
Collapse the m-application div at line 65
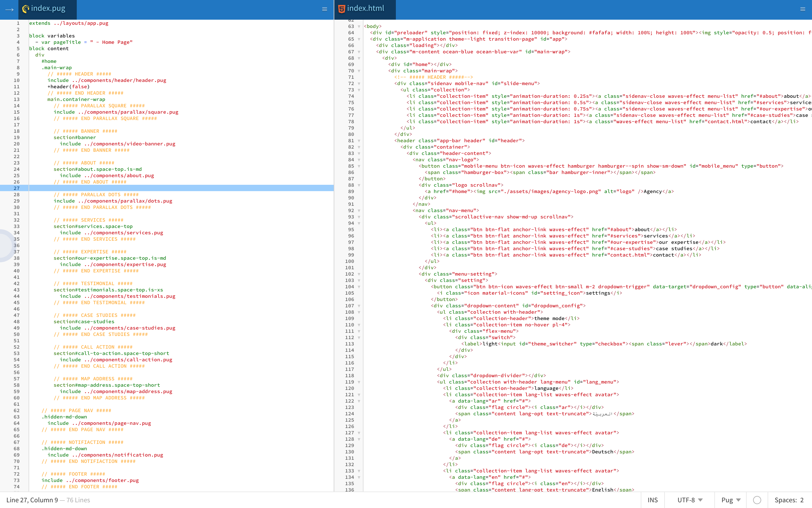click(359, 39)
